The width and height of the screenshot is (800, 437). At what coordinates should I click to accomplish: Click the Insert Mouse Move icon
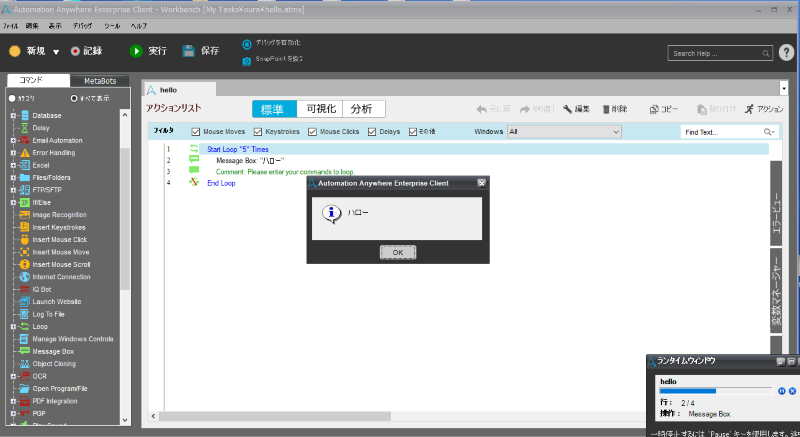click(x=24, y=252)
